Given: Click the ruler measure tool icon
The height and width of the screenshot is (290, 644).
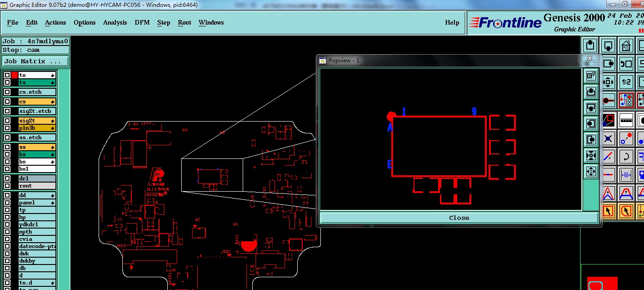Looking at the screenshot, I should (626, 120).
